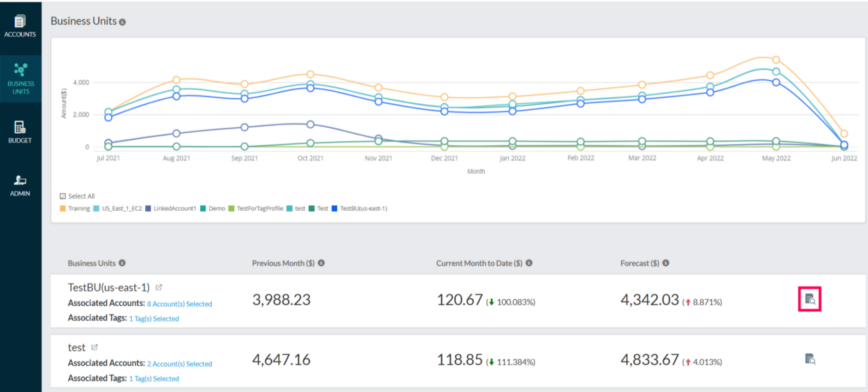Screen dimensions: 868x392
Task: Open the Budget sidebar section
Action: click(20, 132)
